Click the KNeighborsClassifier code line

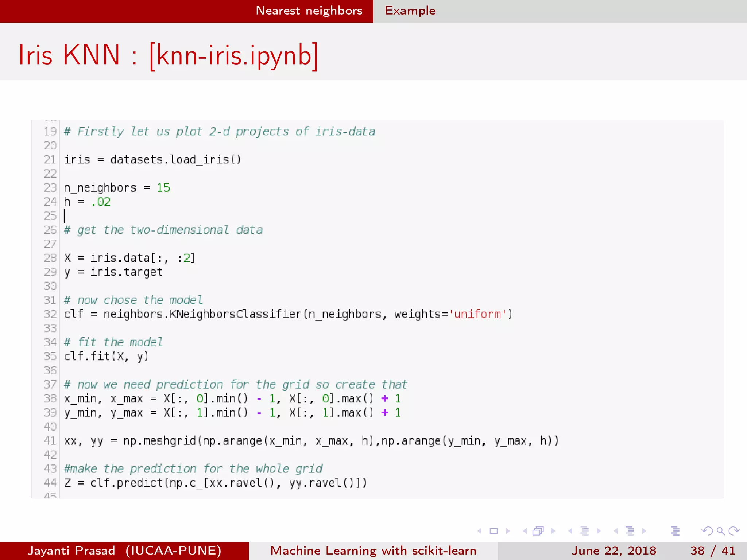pos(288,314)
